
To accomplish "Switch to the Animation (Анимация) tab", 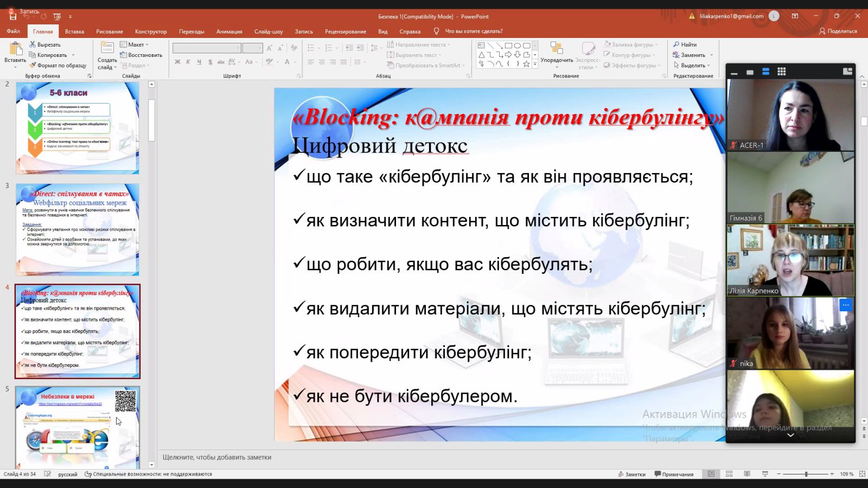I will coord(229,31).
